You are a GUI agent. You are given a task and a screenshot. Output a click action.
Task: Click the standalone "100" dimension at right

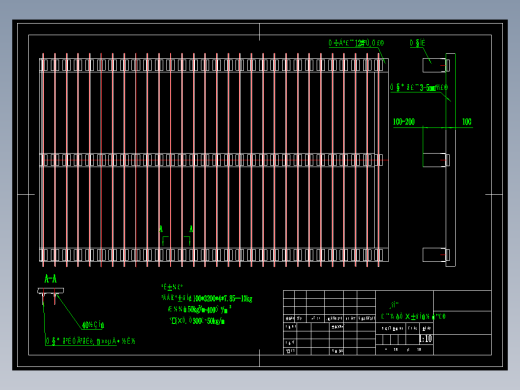click(467, 122)
